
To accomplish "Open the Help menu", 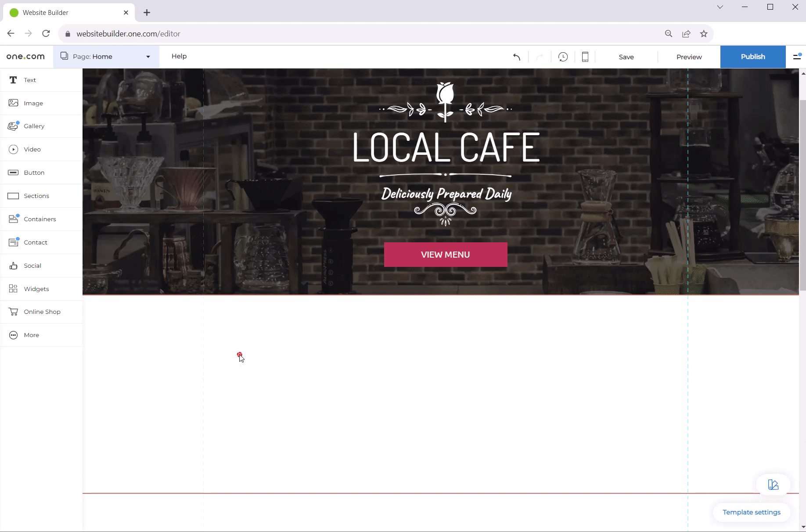I will [179, 56].
